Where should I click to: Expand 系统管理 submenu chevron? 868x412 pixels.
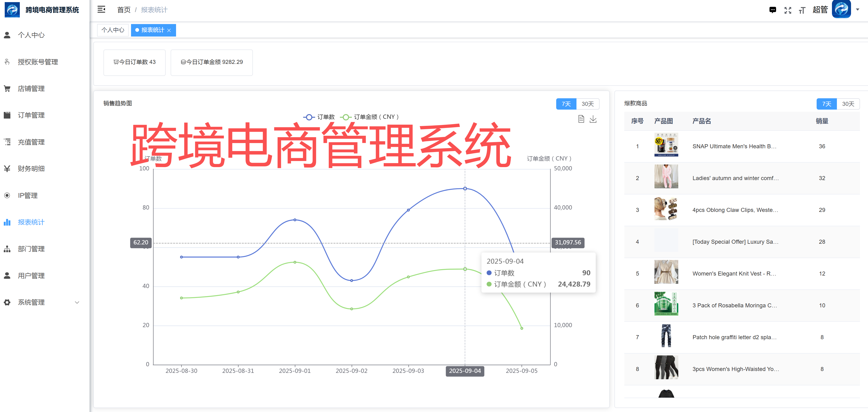click(x=77, y=302)
